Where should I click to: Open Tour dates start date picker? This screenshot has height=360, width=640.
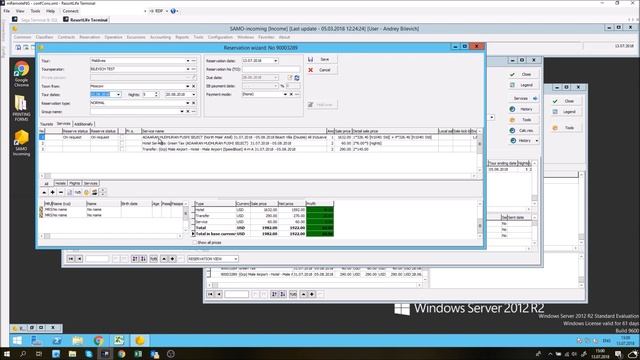(x=118, y=95)
